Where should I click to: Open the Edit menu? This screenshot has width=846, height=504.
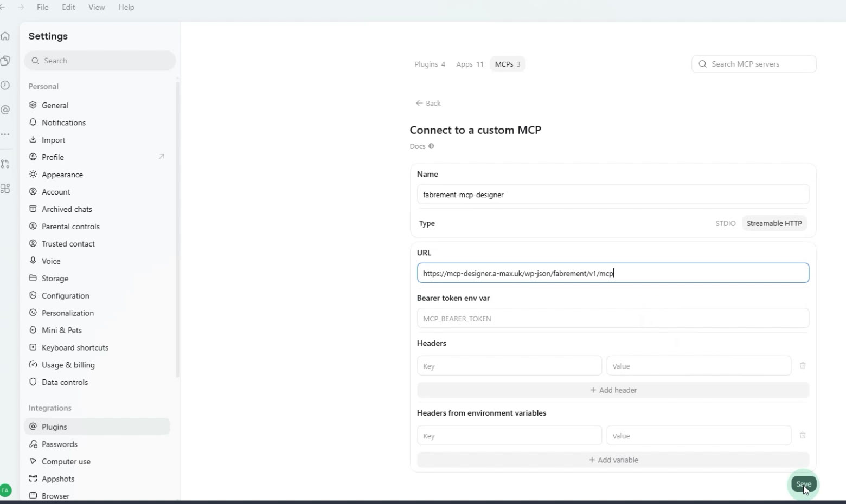[x=68, y=7]
